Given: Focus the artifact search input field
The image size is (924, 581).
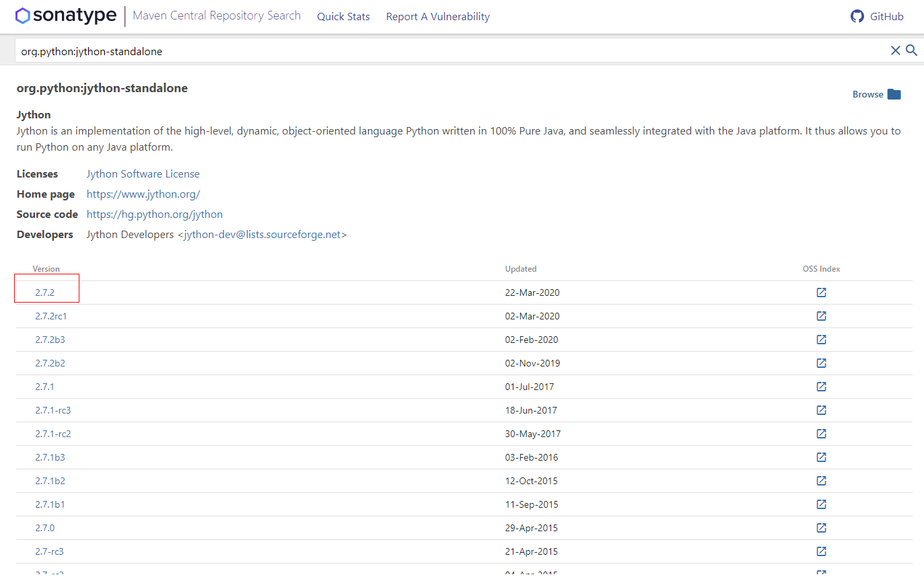Looking at the screenshot, I should 451,50.
